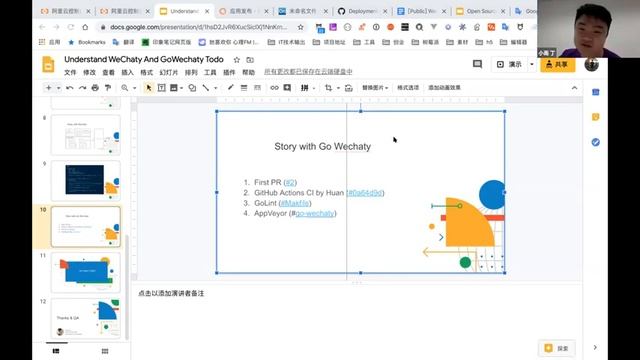Screen dimensions: 640x360
Task: Click the move to folder icon
Action: [250, 60]
